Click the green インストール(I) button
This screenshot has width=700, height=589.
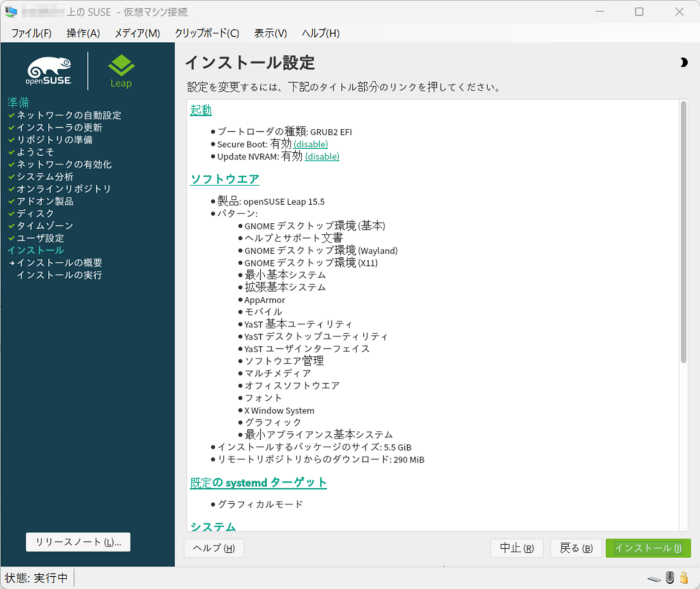pyautogui.click(x=648, y=548)
